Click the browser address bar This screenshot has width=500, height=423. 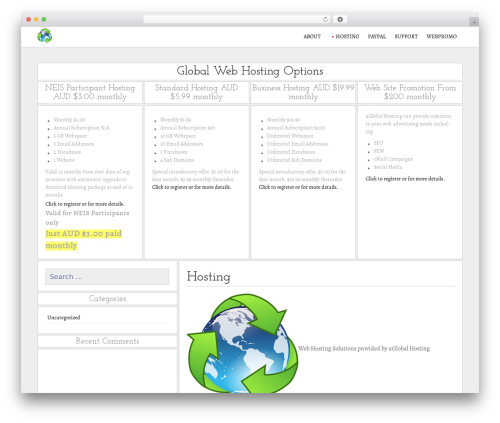pos(236,20)
